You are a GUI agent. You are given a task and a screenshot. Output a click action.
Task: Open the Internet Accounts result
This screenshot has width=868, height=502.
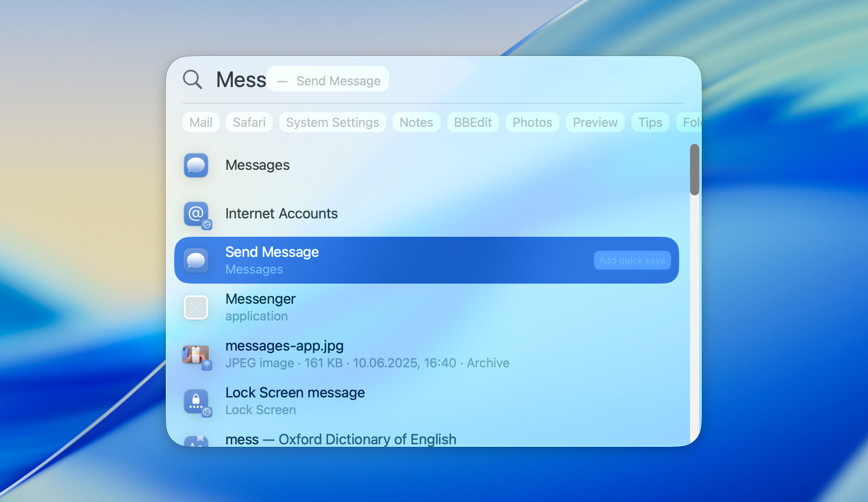427,214
